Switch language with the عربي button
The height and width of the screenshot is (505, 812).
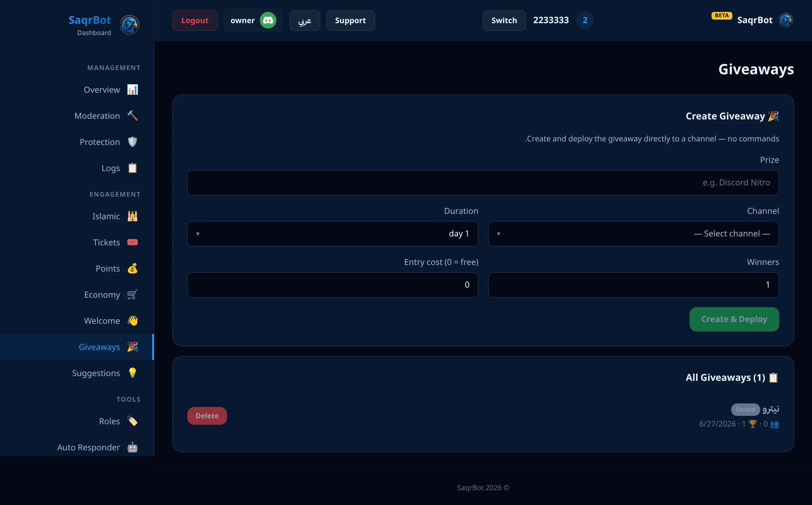pos(304,20)
